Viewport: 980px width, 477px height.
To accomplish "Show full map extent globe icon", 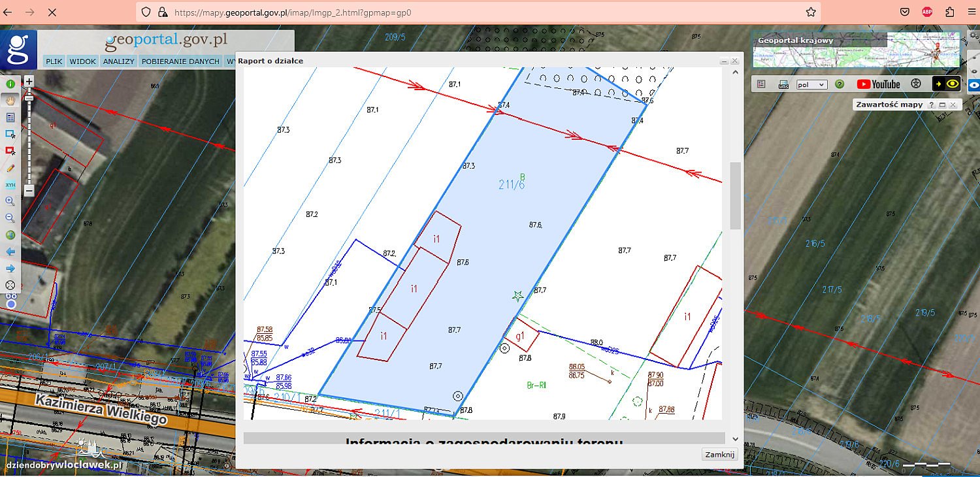I will tap(10, 235).
